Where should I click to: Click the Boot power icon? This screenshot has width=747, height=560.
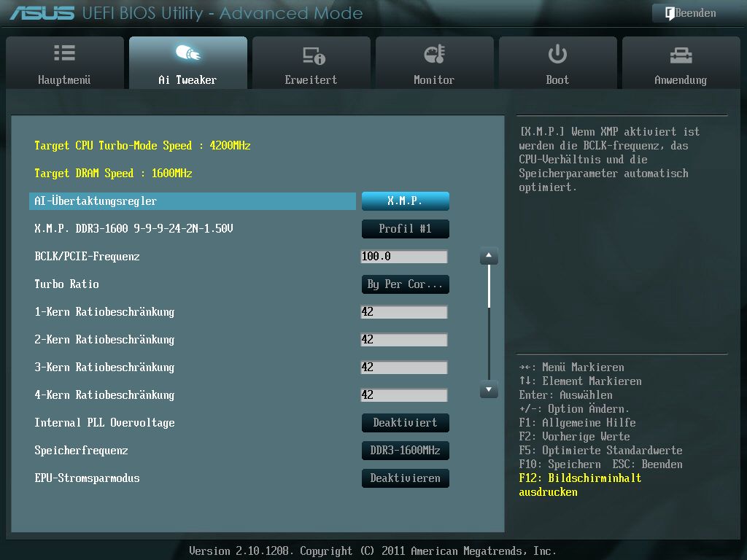click(x=557, y=54)
